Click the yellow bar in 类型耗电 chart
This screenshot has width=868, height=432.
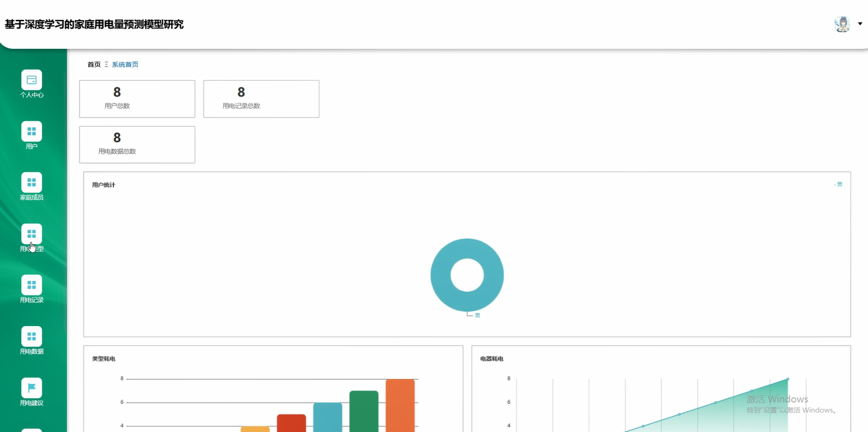255,429
